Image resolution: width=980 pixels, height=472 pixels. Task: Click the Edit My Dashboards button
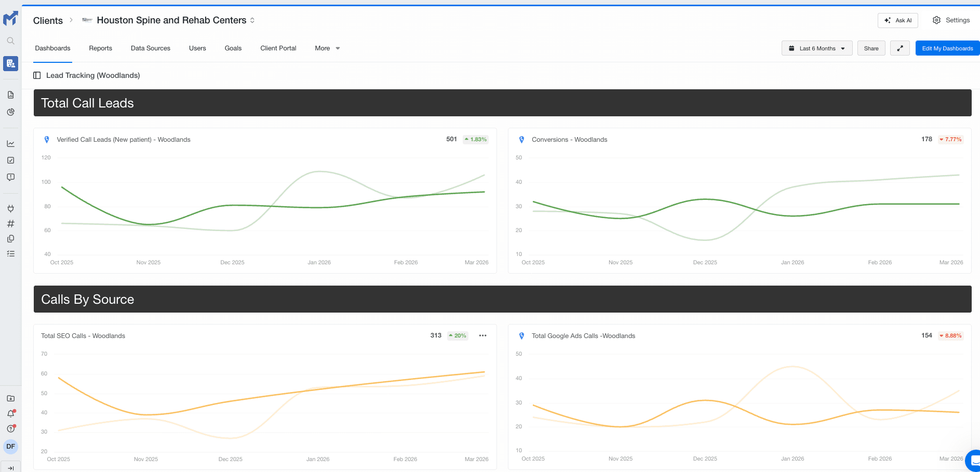coord(947,48)
